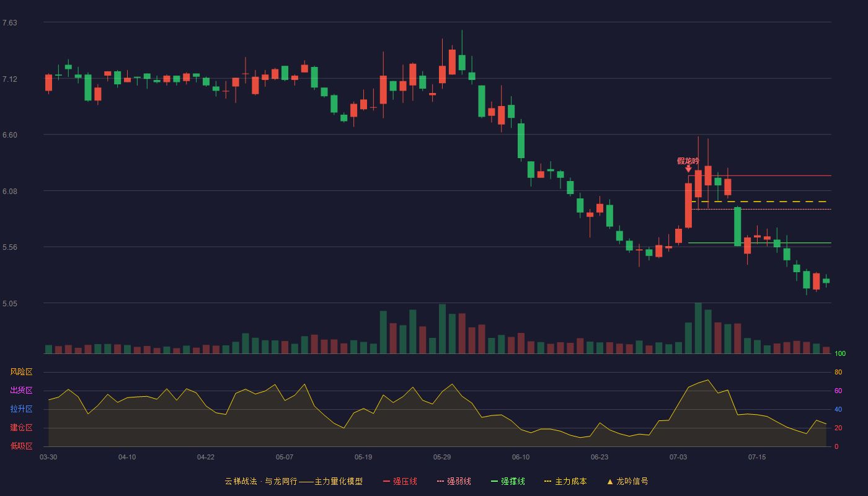
Task: Click the red 强压线 resistance line on chart
Action: point(759,175)
